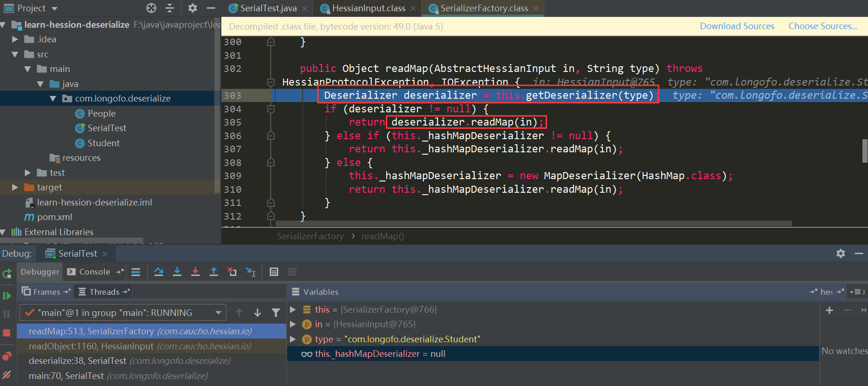868x386 pixels.
Task: Open the thread selector dropdown
Action: (x=218, y=313)
